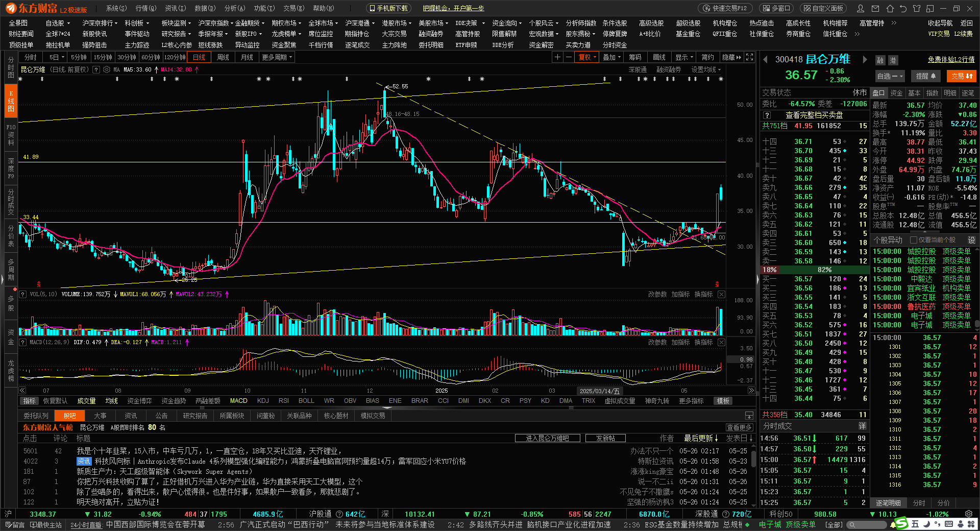Image resolution: width=980 pixels, height=531 pixels.
Task: Open the 分析(A) menu
Action: (x=235, y=8)
